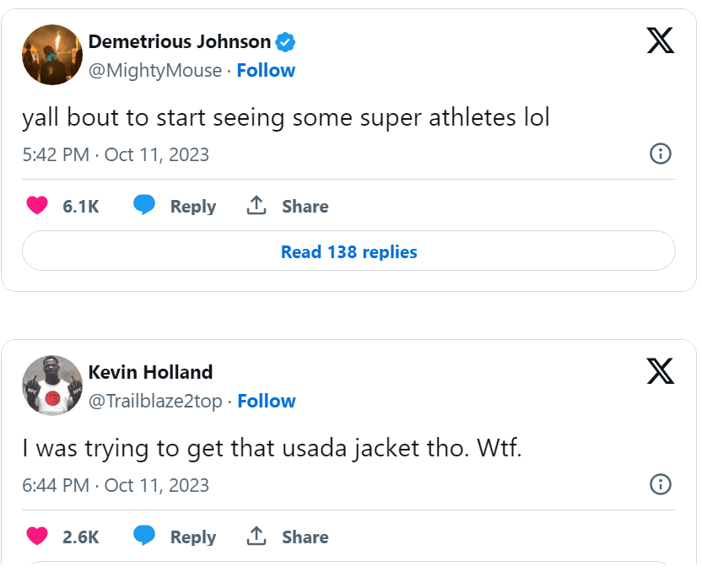Image resolution: width=702 pixels, height=588 pixels.
Task: Expand Read 138 replies
Action: (x=348, y=251)
